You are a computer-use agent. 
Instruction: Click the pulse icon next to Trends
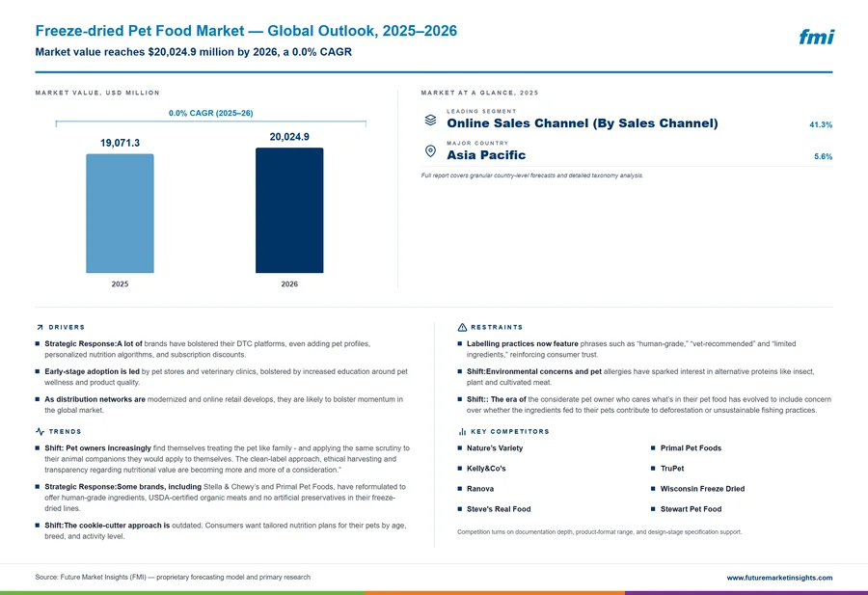(x=40, y=432)
